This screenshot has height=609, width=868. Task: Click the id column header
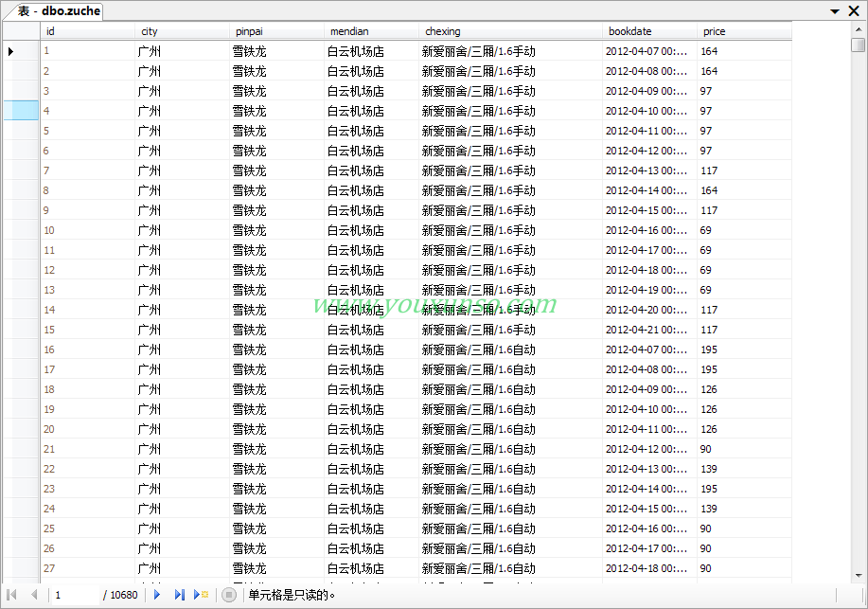point(85,31)
